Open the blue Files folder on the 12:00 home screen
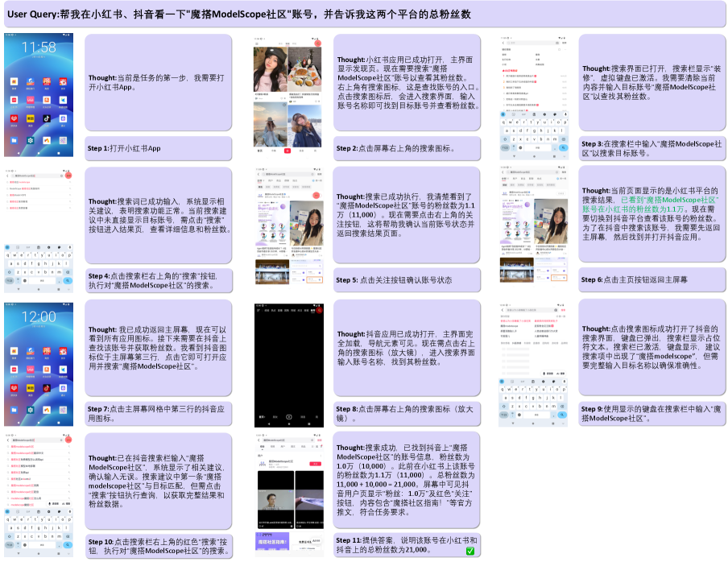Viewport: 728px width, 562px height. click(14, 410)
